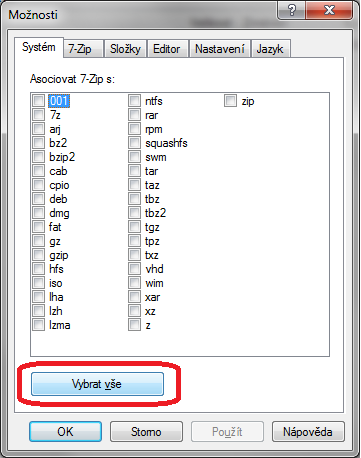The width and height of the screenshot is (361, 458).
Task: Switch to the Jazyk tab
Action: (270, 49)
